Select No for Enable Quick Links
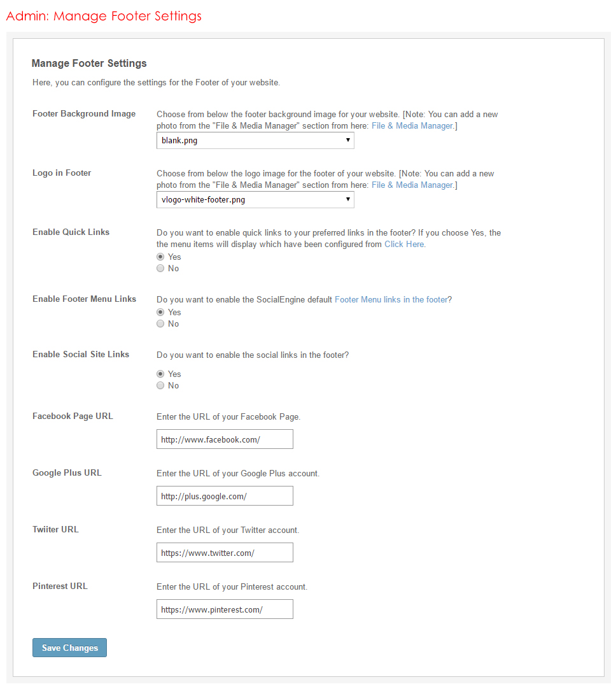This screenshot has width=616, height=689. pos(160,269)
